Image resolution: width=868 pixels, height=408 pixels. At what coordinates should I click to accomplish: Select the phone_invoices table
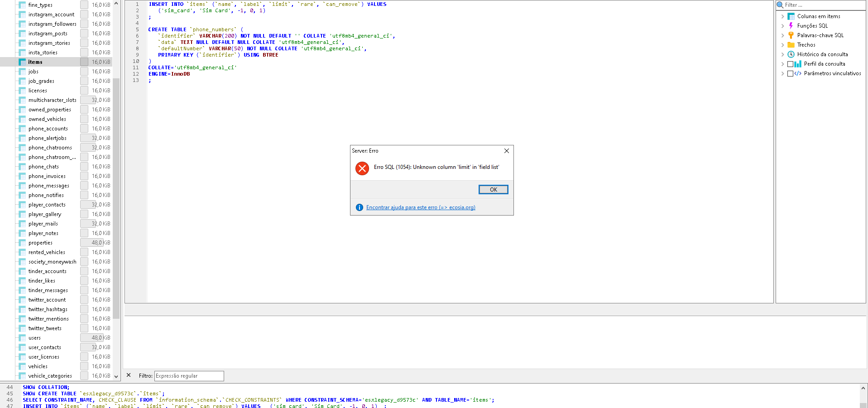click(47, 176)
